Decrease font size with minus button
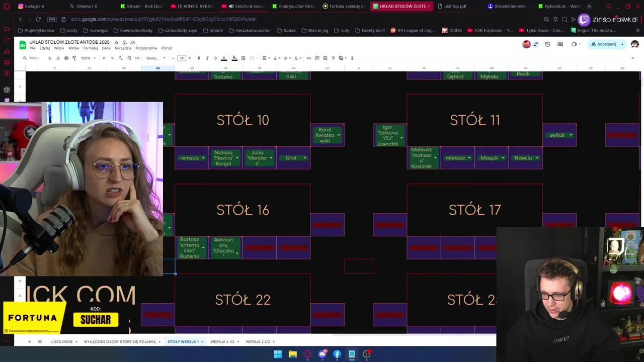The height and width of the screenshot is (362, 644). (x=173, y=58)
